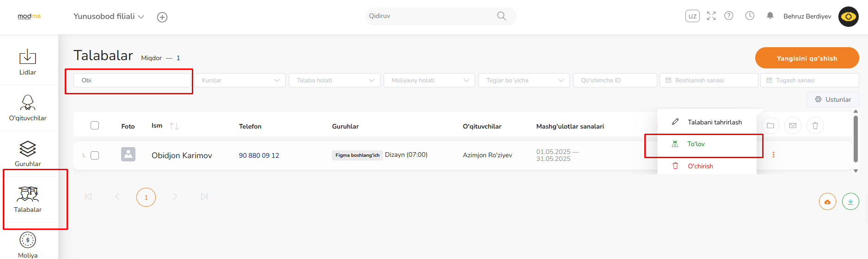868x259 pixels.
Task: Expand the Yunusobod filiali branch selector
Action: tap(109, 16)
